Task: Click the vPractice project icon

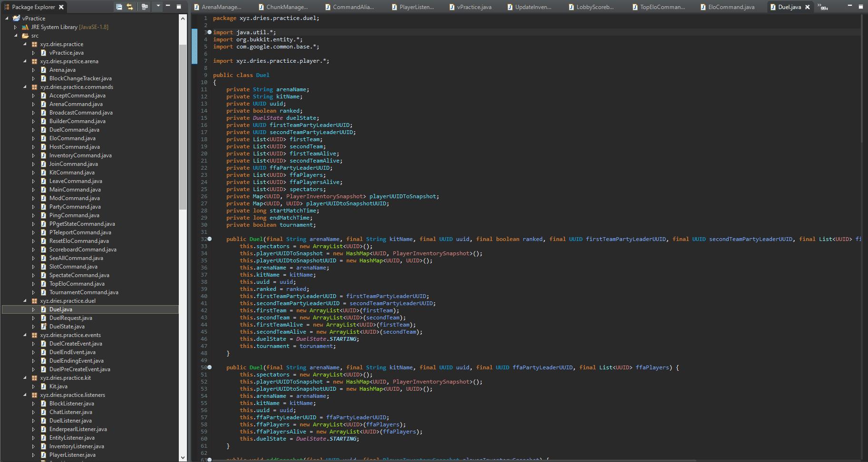Action: tap(17, 19)
